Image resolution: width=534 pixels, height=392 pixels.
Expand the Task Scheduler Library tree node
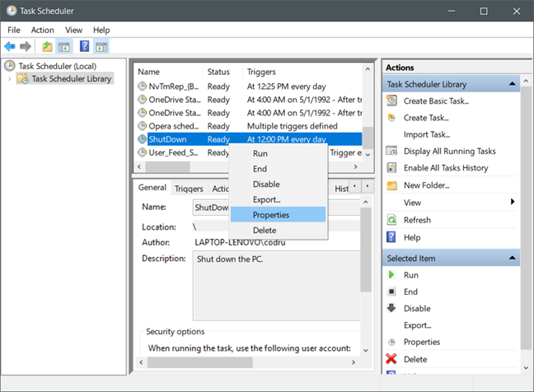10,79
